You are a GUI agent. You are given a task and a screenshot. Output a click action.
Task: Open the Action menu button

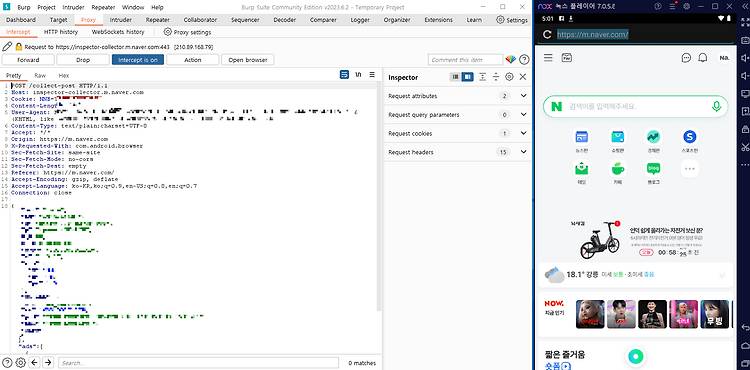193,60
